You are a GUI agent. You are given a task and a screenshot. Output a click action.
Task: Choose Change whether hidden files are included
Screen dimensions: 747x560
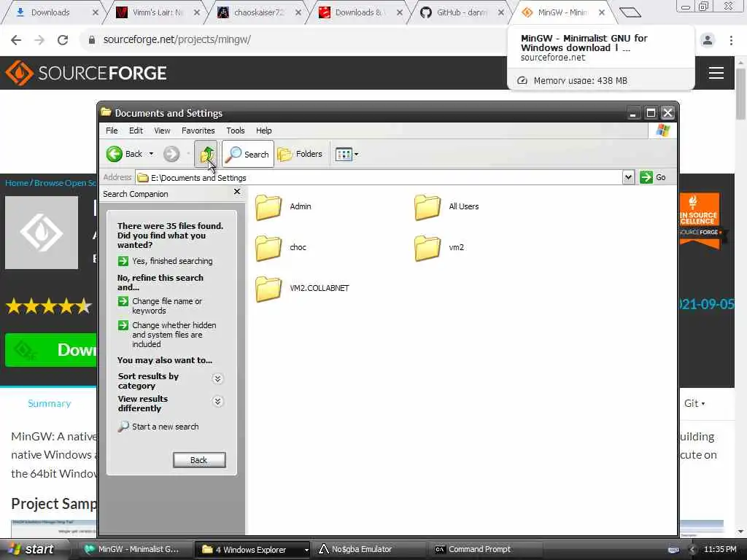click(167, 334)
